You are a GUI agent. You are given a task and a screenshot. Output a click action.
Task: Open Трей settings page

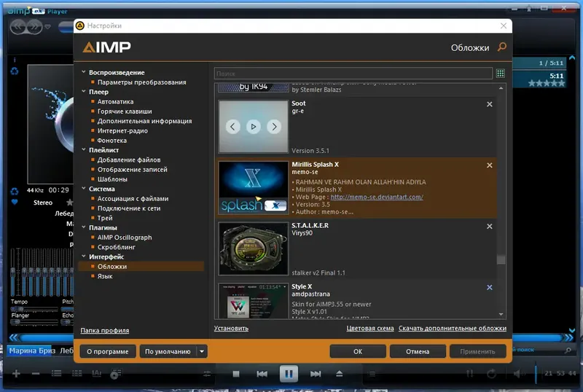105,218
